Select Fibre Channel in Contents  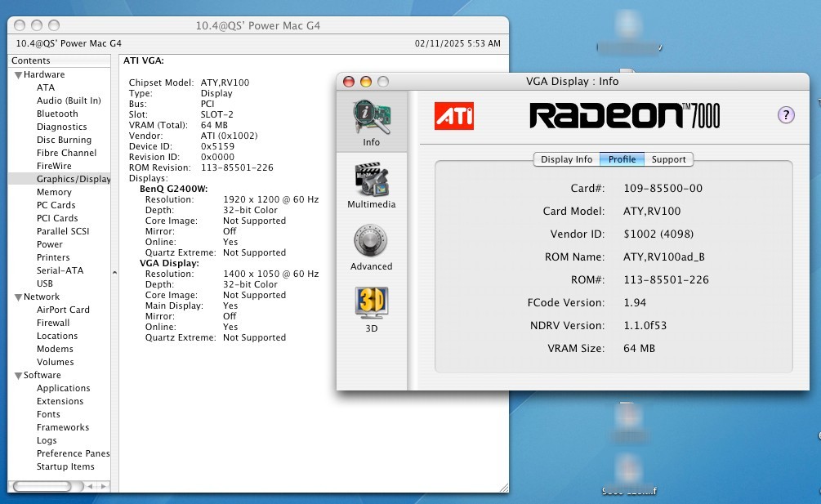point(66,153)
